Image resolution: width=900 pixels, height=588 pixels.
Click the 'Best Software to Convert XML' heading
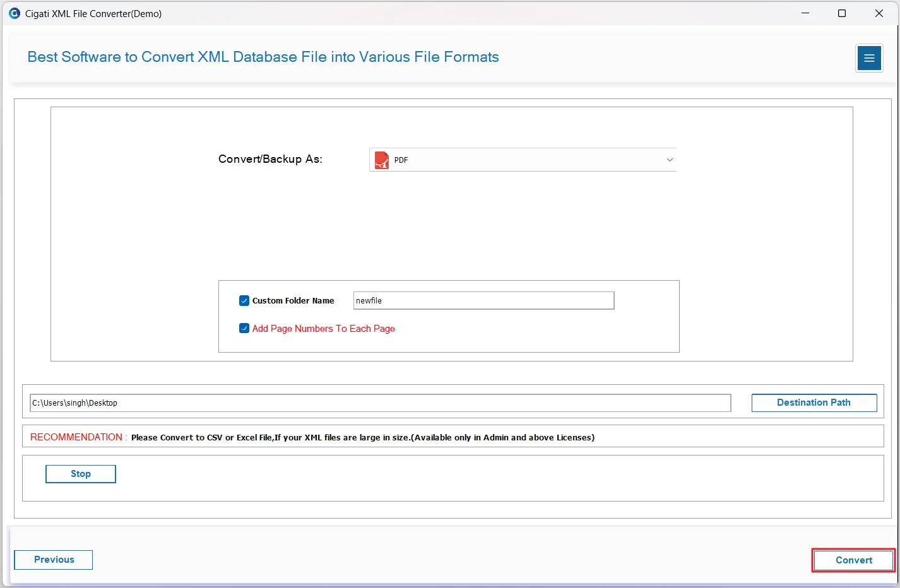click(x=263, y=57)
